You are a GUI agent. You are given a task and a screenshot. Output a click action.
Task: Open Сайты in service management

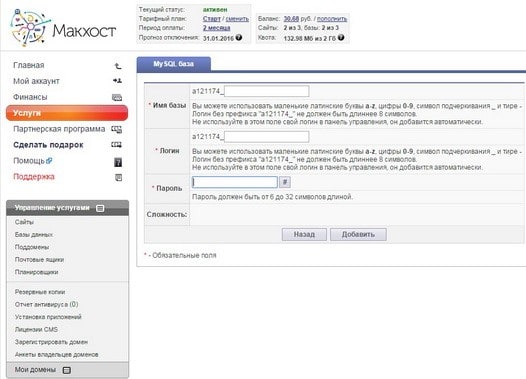24,222
